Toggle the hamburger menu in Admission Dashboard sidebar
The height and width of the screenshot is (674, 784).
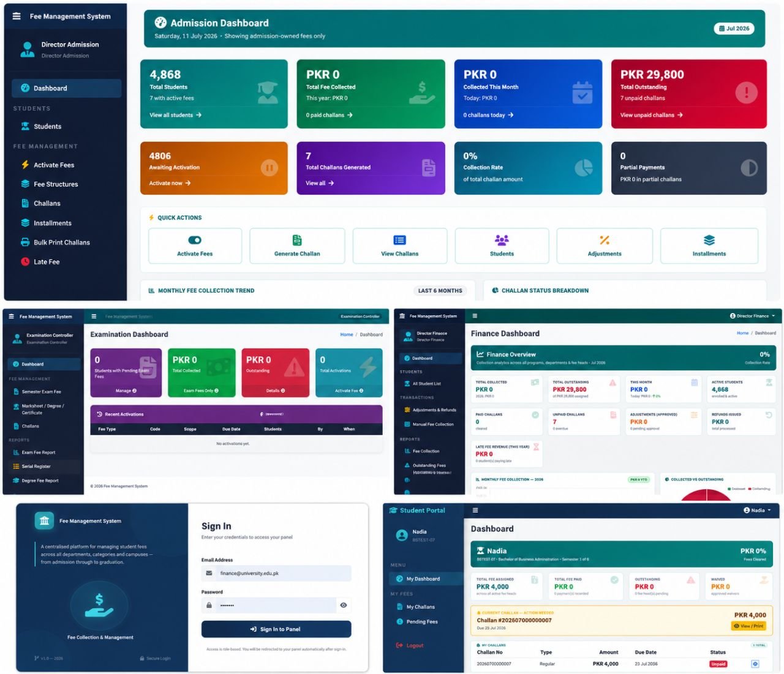[x=17, y=17]
